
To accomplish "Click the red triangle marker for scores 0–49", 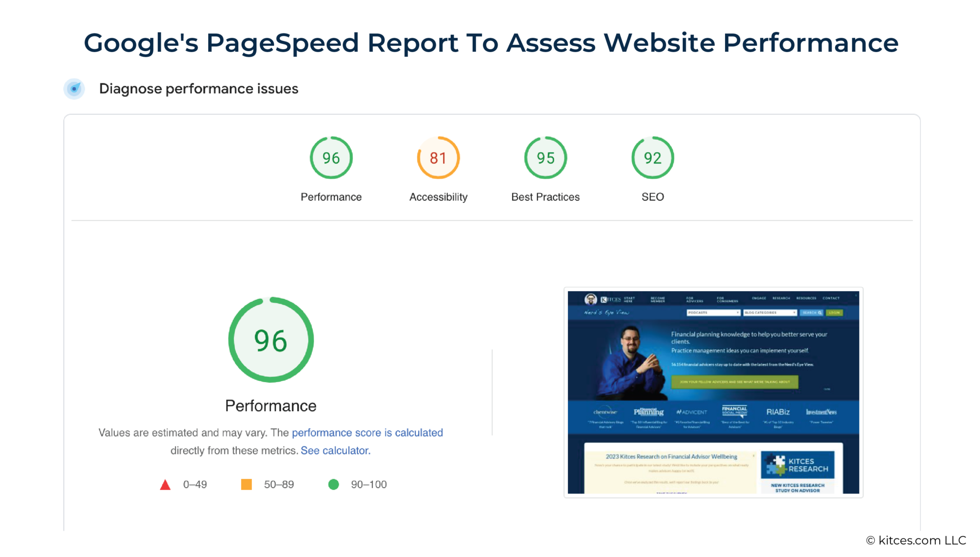I will click(166, 484).
